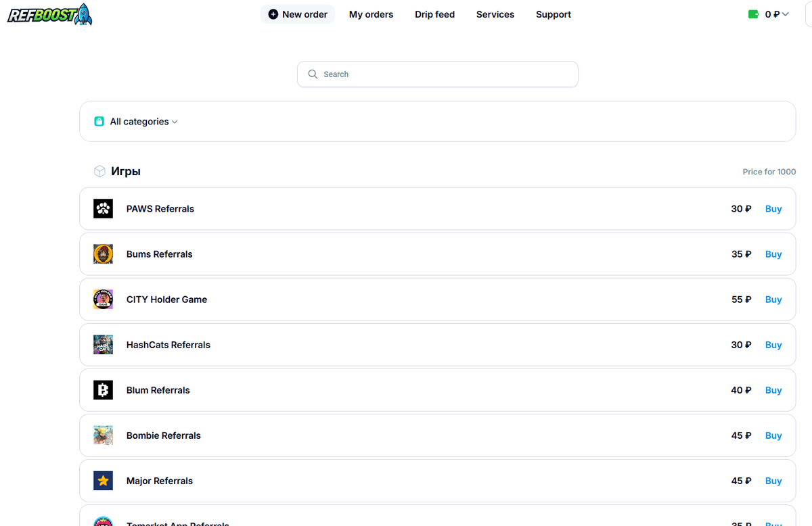Click the teal All categories bag icon
Image resolution: width=812 pixels, height=526 pixels.
point(99,122)
